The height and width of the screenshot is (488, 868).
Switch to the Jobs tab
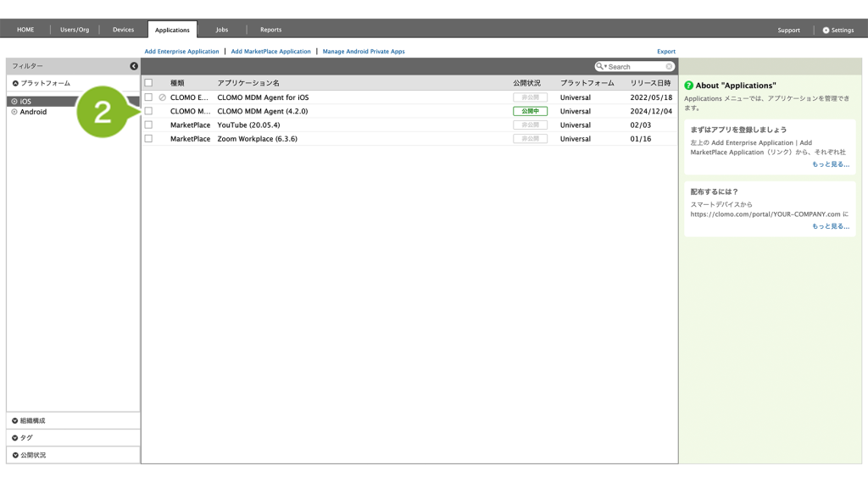(221, 30)
